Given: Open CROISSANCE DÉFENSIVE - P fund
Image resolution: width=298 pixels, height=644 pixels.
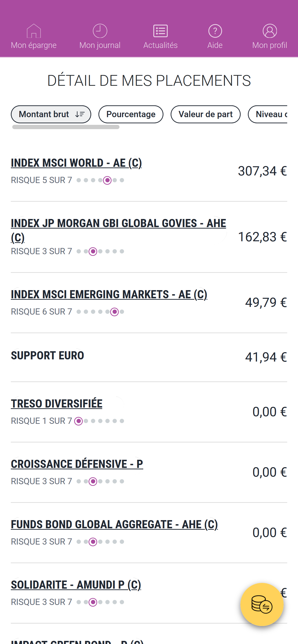Looking at the screenshot, I should 77,464.
